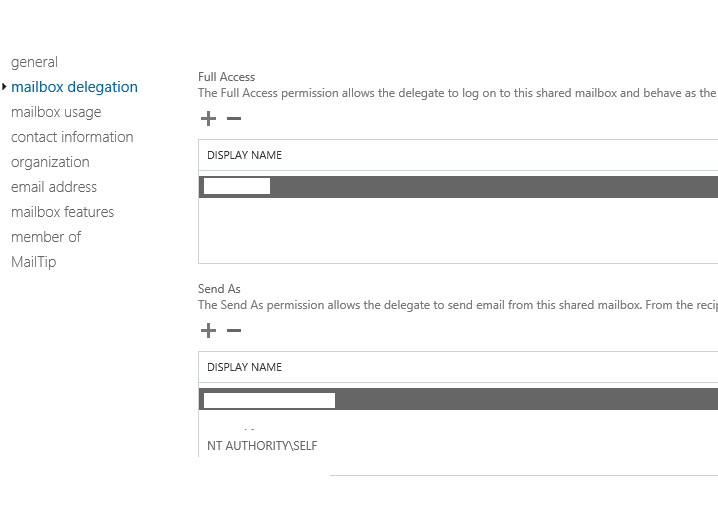Viewport: 718px width, 525px height.
Task: View the member of section
Action: (x=46, y=237)
